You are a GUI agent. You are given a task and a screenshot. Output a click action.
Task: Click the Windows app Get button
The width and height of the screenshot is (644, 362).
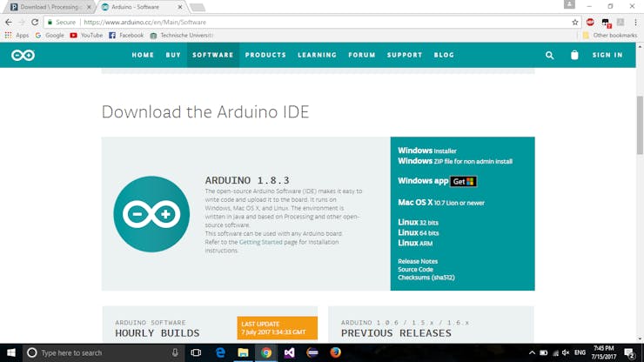463,182
